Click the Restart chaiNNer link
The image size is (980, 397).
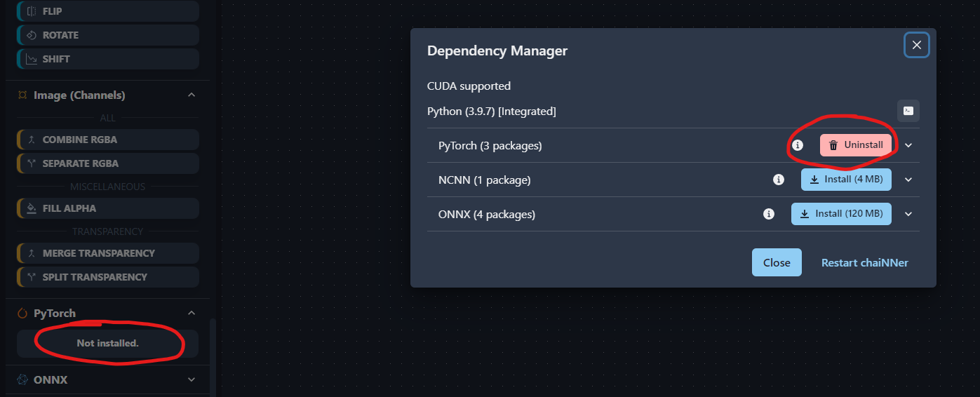(x=864, y=263)
